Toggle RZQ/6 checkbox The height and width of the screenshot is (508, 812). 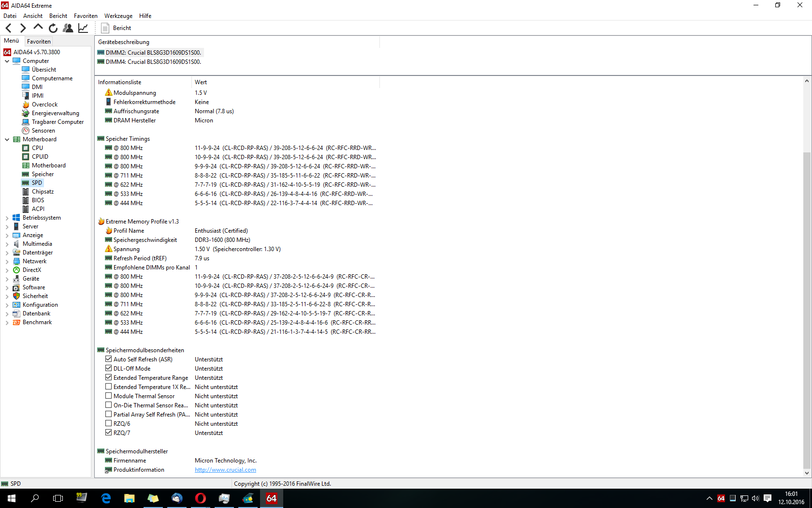tap(109, 423)
